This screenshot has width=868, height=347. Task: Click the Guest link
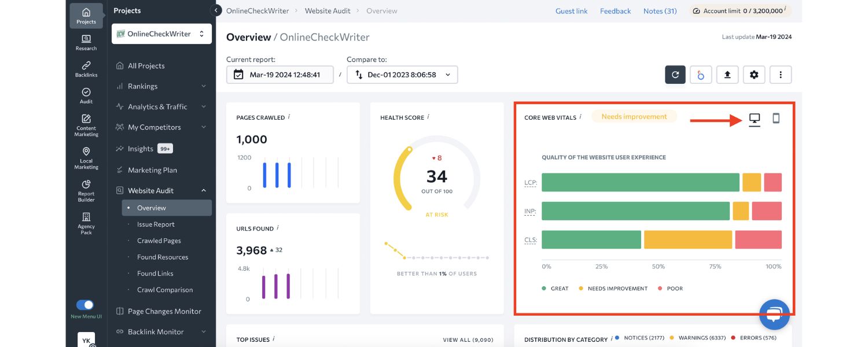pos(571,10)
